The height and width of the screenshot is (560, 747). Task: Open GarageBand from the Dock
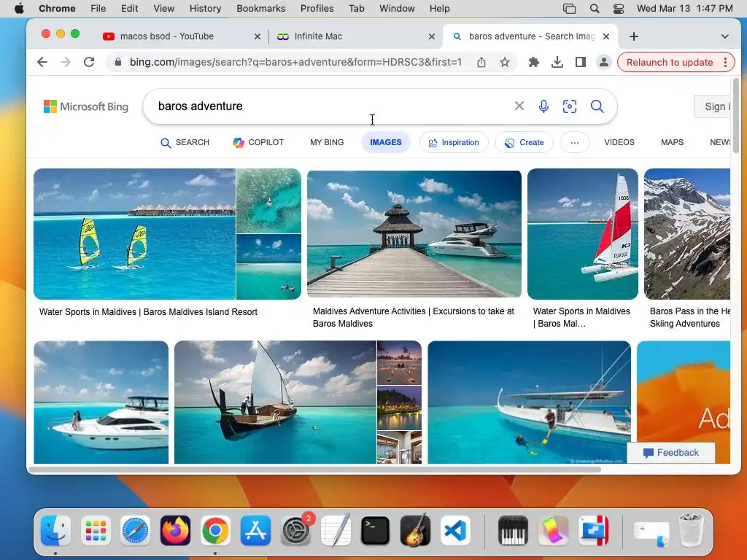click(415, 530)
